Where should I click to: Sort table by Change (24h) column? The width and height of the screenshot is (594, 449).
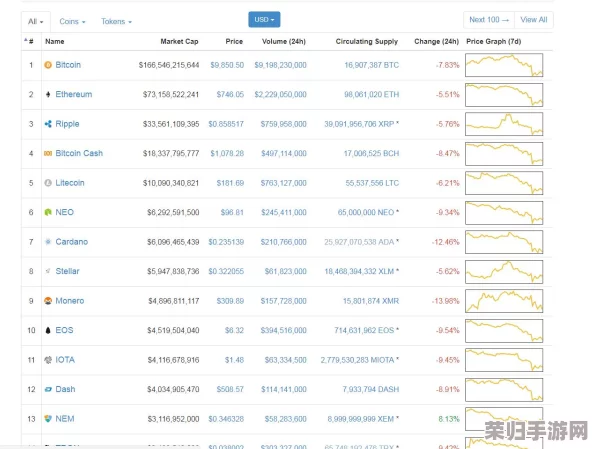[436, 41]
